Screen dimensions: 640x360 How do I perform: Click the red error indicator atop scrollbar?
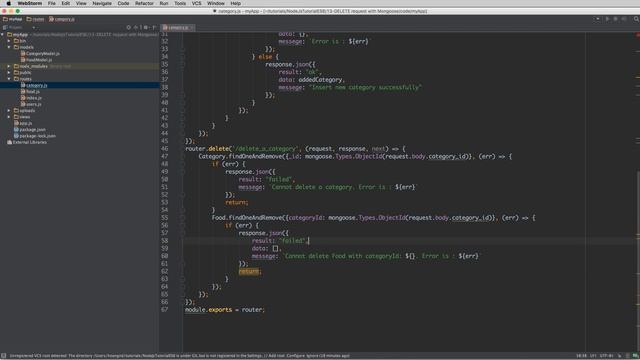pyautogui.click(x=637, y=35)
